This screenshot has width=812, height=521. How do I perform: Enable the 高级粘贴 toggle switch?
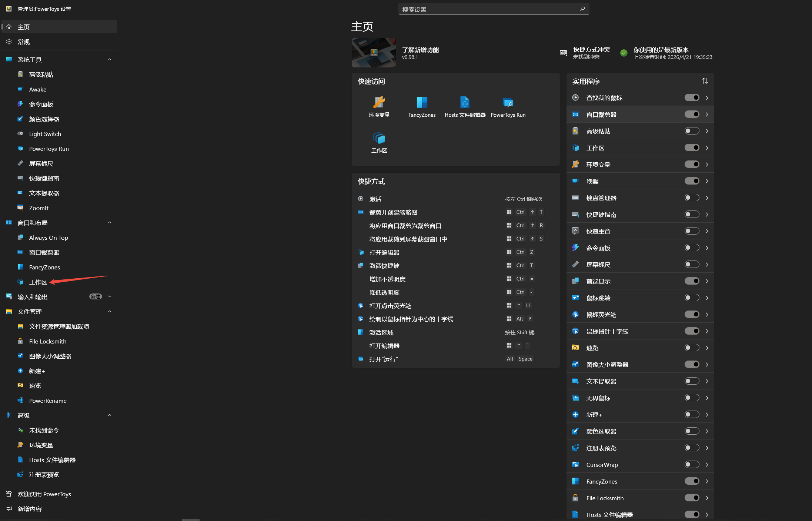[x=691, y=131]
